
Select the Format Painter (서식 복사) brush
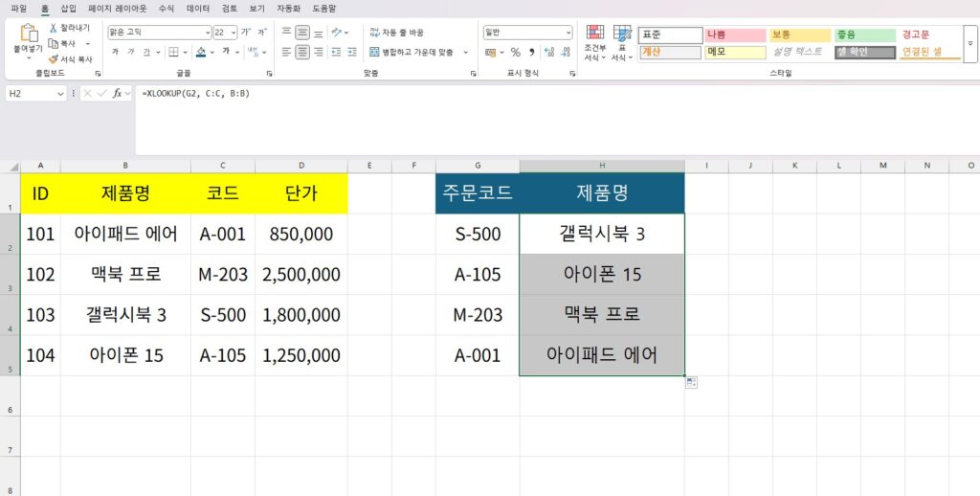54,58
